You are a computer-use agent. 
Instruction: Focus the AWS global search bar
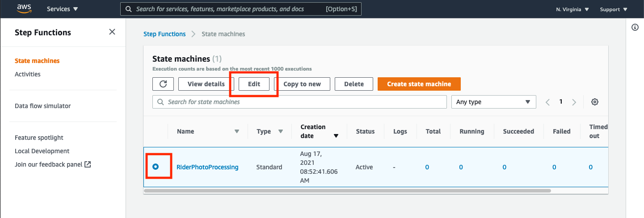coord(241,9)
